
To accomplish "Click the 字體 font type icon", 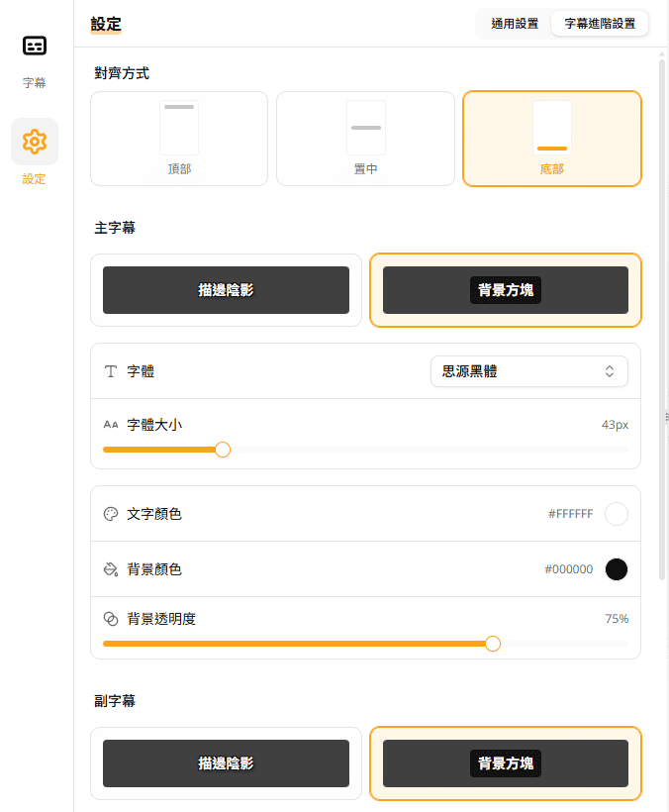I will (x=111, y=371).
